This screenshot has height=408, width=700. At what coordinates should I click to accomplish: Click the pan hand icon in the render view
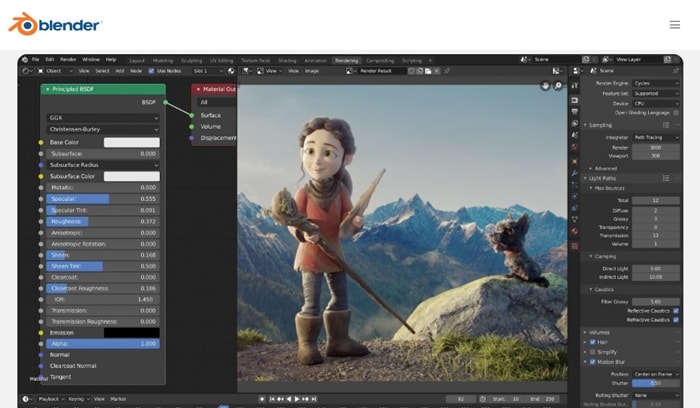click(x=545, y=86)
